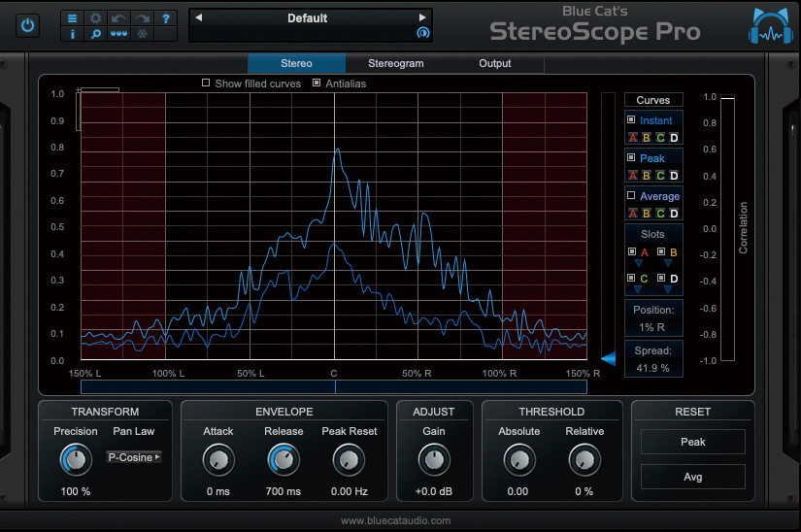Toggle slot A visibility checkbox
Image resolution: width=801 pixels, height=532 pixels.
click(632, 251)
